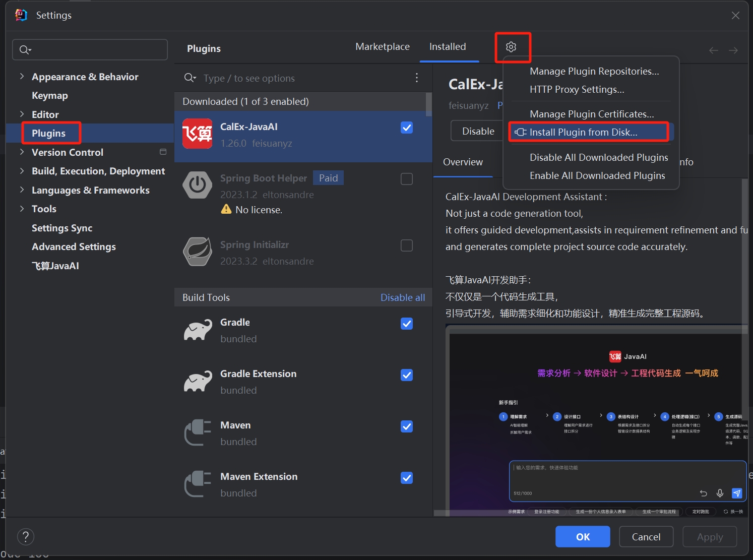Click plug icon beside Install Plugin from Disk

coord(521,132)
